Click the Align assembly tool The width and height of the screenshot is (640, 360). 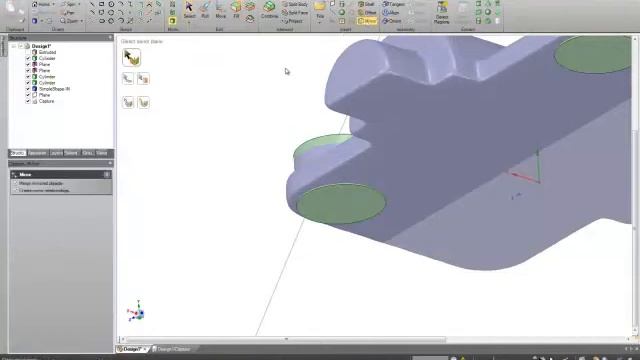coord(391,13)
